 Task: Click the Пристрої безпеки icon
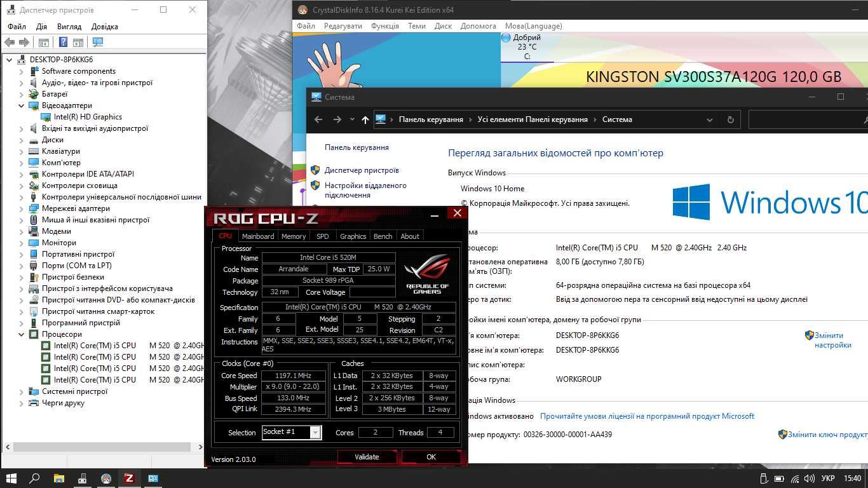(x=34, y=277)
